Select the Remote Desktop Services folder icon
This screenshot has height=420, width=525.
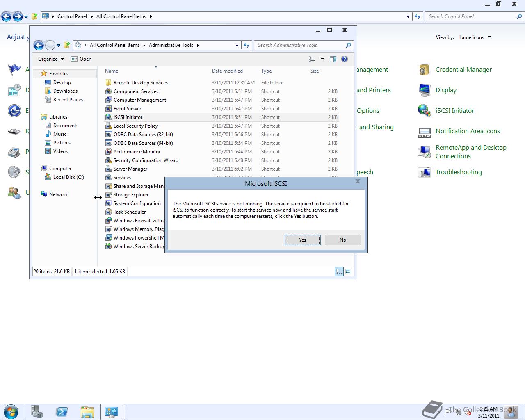pos(108,83)
